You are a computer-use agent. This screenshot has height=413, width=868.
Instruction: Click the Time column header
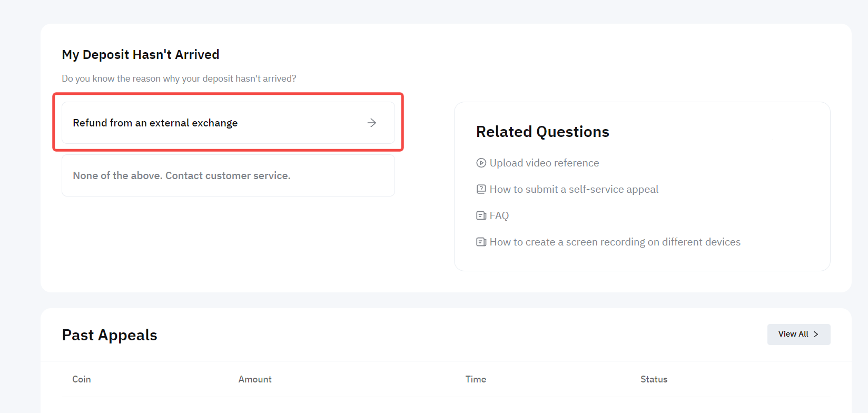click(x=476, y=379)
